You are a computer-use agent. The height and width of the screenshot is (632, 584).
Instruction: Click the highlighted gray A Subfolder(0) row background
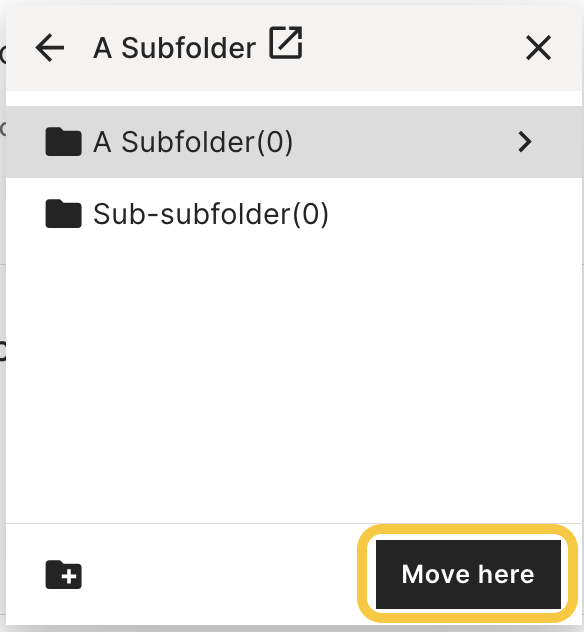403,142
